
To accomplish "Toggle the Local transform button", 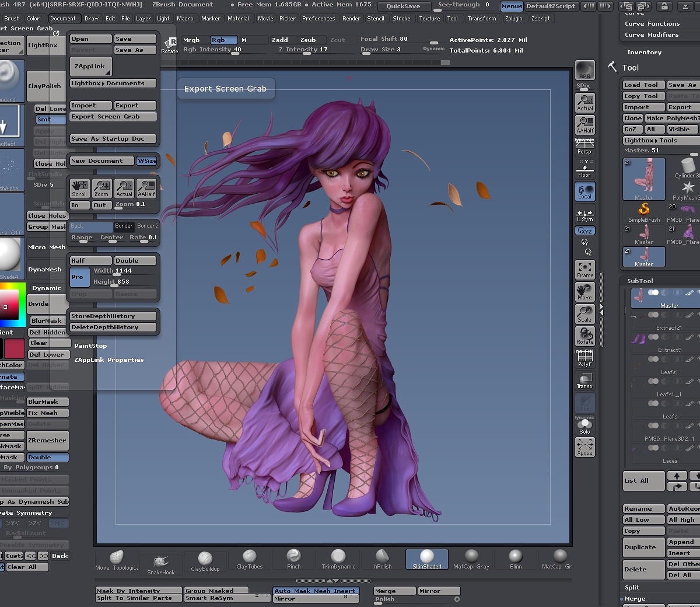I will coord(584,191).
